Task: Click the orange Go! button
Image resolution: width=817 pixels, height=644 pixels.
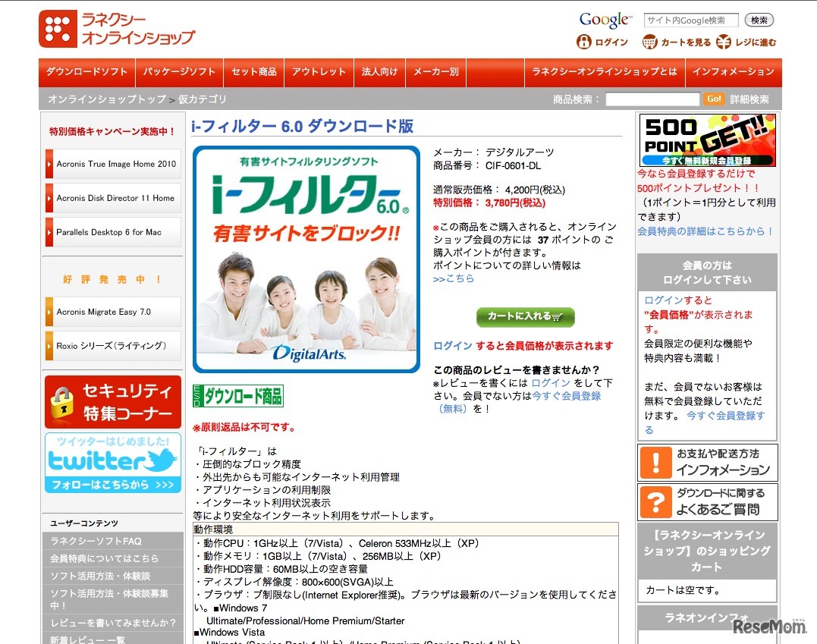Action: pos(714,99)
